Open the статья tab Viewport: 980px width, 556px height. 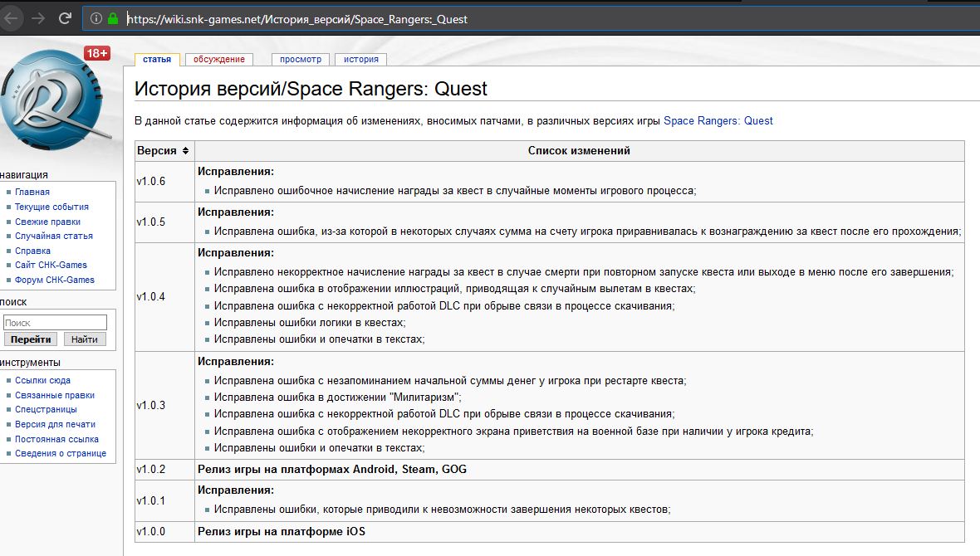157,60
